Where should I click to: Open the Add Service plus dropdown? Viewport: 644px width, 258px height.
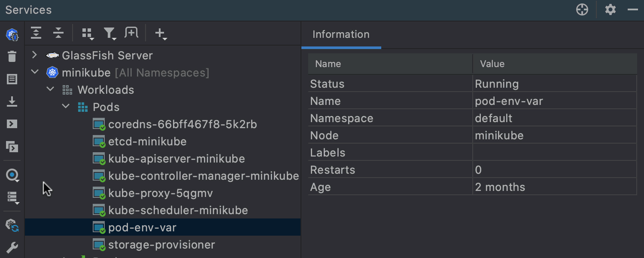(x=161, y=34)
